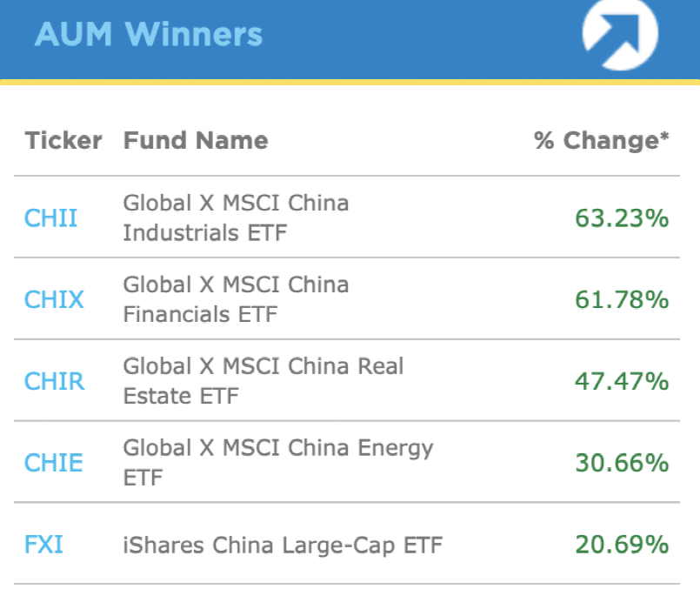This screenshot has width=700, height=589.
Task: Open the CHIX ticker link
Action: coord(54,299)
